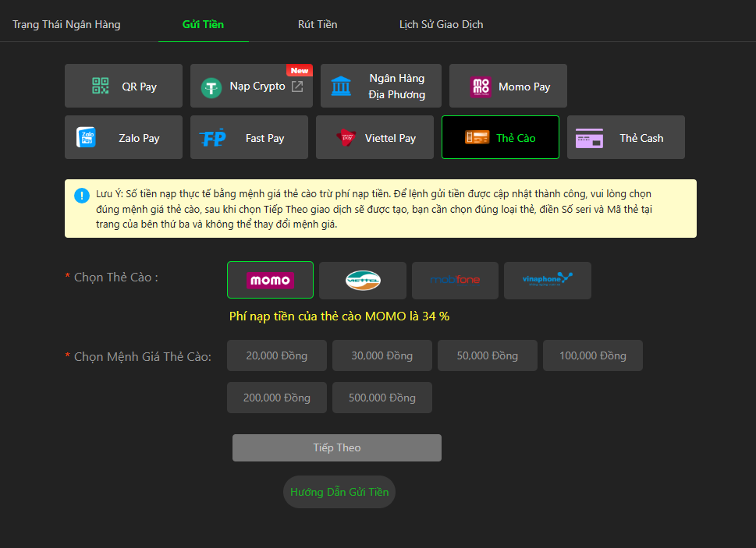This screenshot has height=548, width=756.
Task: Select the Momo Pay payment method
Action: [x=508, y=86]
